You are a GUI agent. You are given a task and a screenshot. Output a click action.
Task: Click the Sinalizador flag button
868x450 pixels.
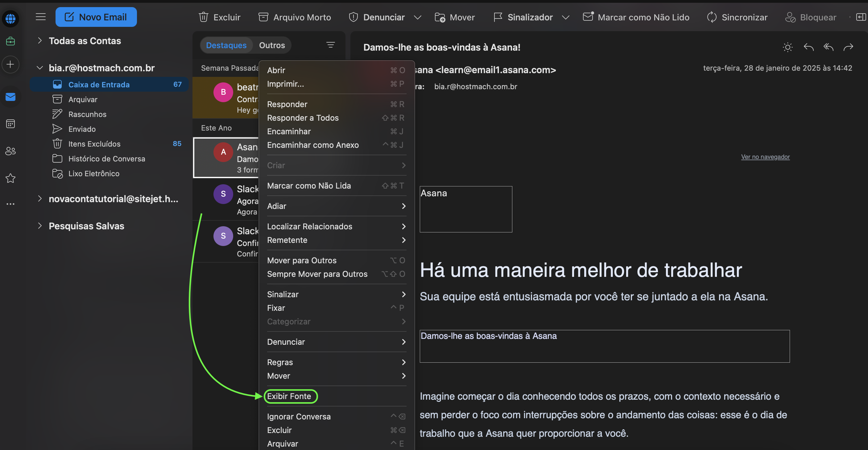tap(523, 17)
